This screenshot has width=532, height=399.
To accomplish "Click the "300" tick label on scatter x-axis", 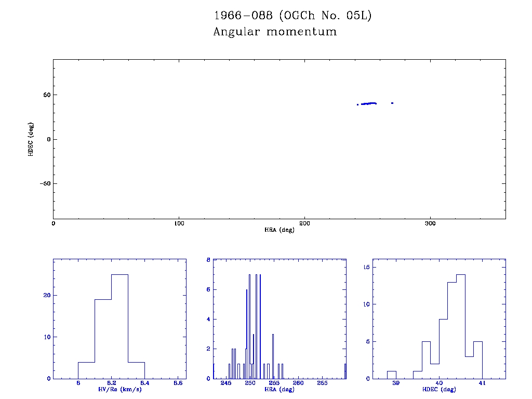I will [430, 223].
